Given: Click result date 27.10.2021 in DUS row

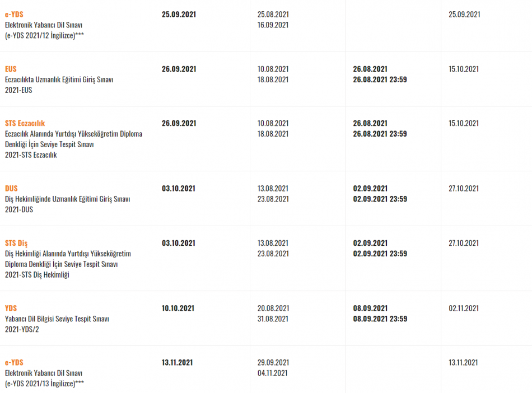Looking at the screenshot, I should [x=464, y=188].
